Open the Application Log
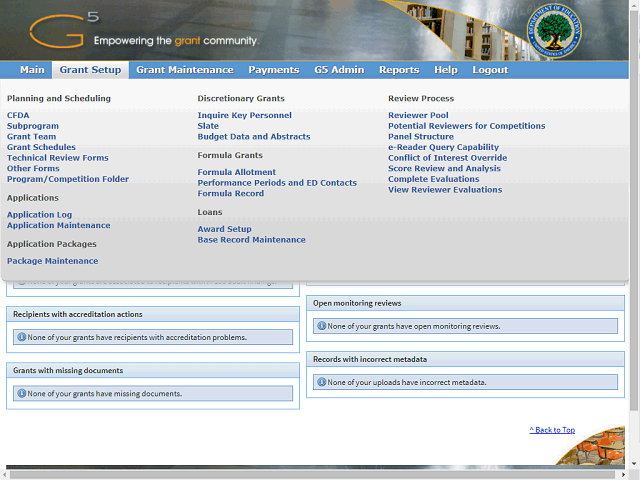 (x=39, y=215)
